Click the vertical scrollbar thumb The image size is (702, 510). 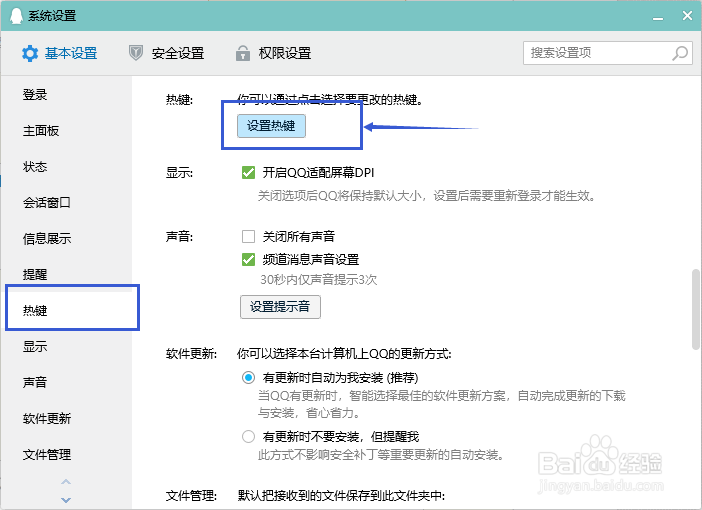[695, 309]
